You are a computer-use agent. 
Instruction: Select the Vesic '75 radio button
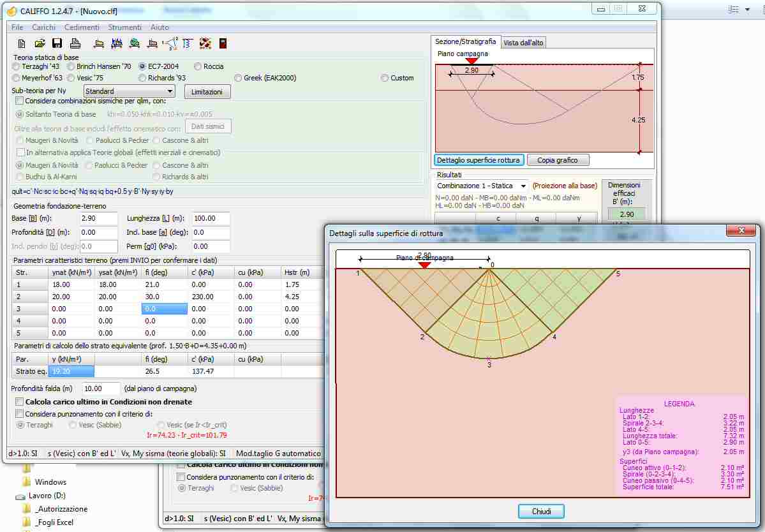[x=71, y=78]
